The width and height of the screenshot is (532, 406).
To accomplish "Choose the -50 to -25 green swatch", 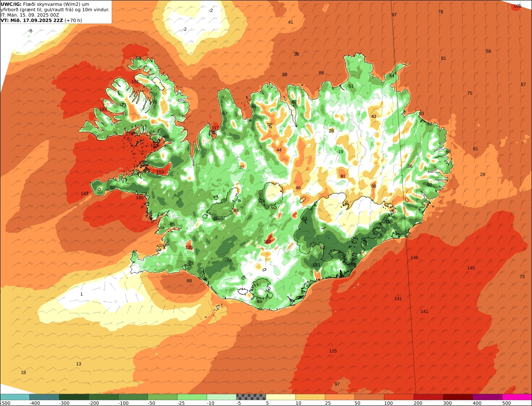I will coord(163,397).
